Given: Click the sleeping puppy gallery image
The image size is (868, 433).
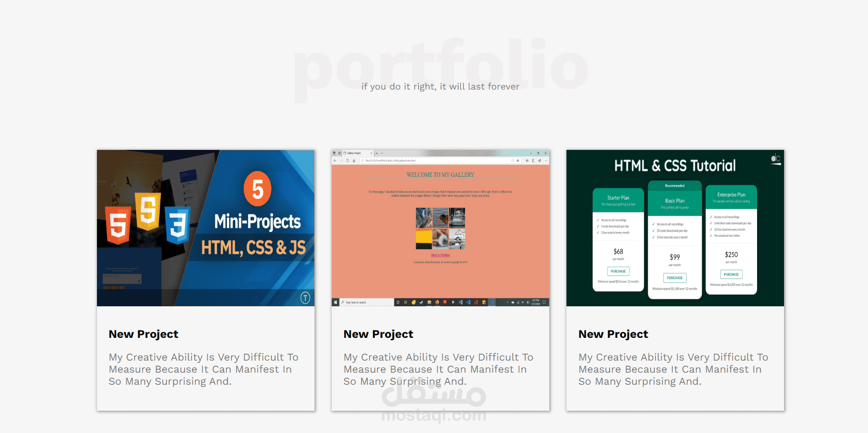Looking at the screenshot, I should click(x=440, y=239).
